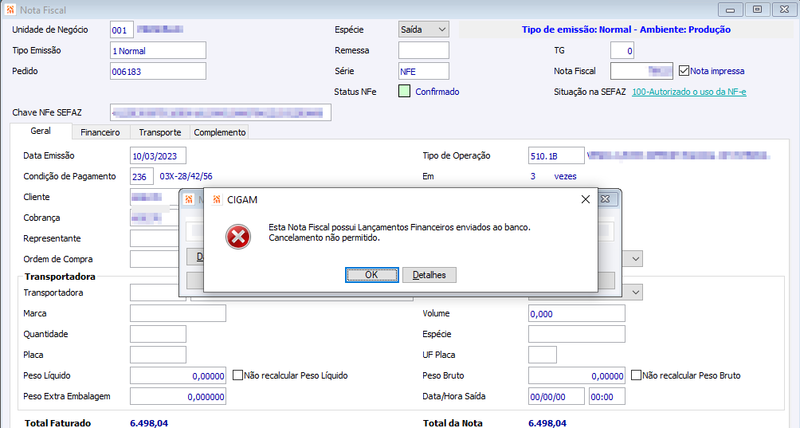The image size is (800, 428).
Task: Click the Hora Saída time field 00:00
Action: (x=607, y=396)
